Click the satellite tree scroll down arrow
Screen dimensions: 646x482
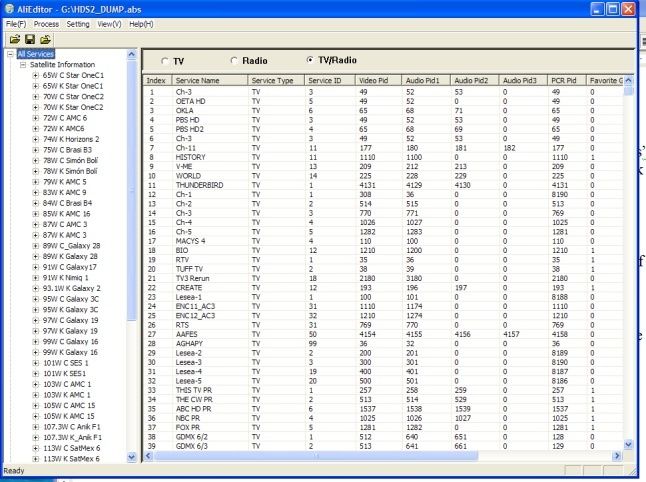tap(131, 457)
